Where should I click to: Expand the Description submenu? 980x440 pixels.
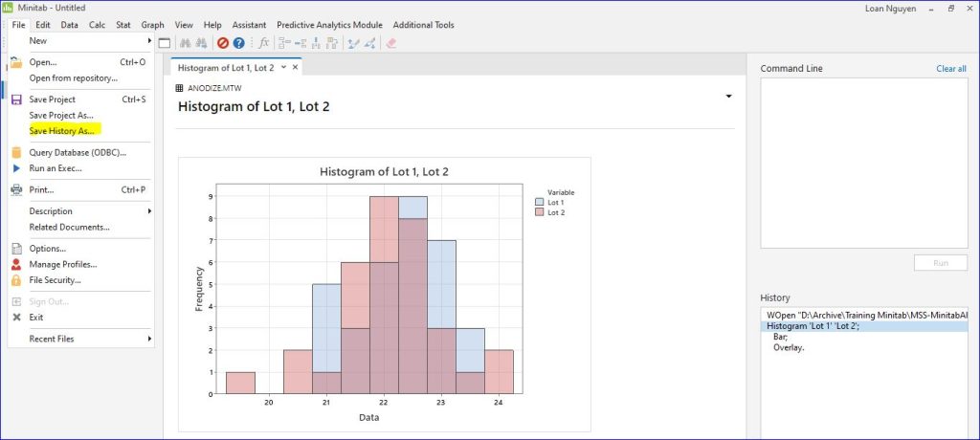pos(81,211)
